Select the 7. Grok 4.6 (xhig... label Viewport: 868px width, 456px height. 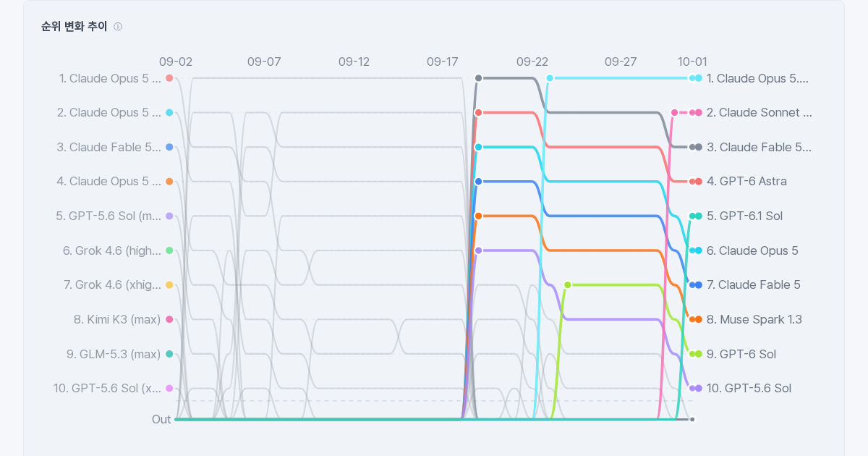pos(113,284)
